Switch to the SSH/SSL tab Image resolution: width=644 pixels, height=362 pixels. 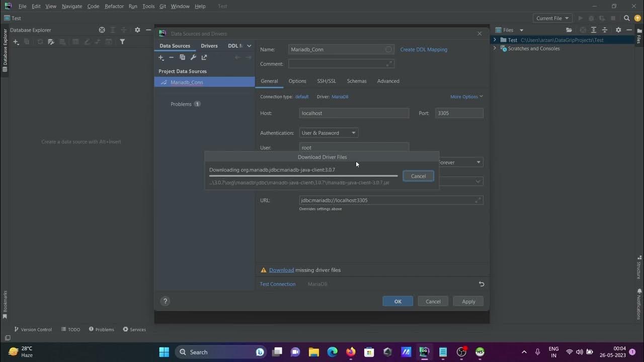327,81
